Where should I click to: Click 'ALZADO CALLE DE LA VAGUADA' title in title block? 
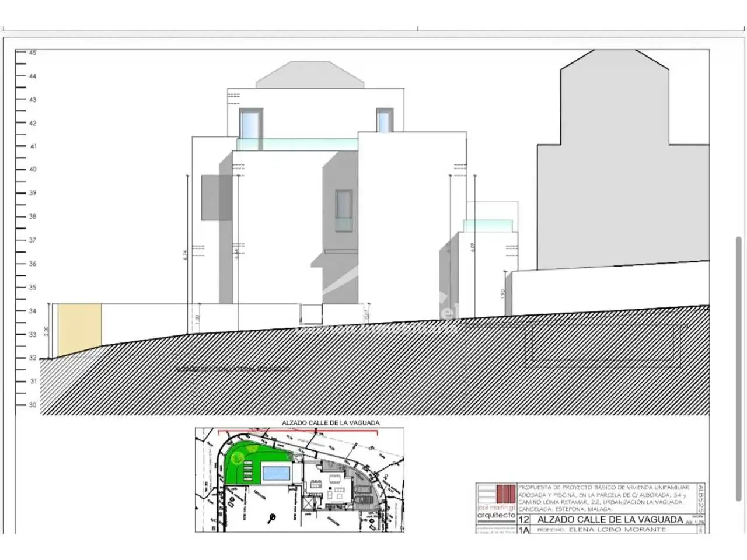point(610,519)
